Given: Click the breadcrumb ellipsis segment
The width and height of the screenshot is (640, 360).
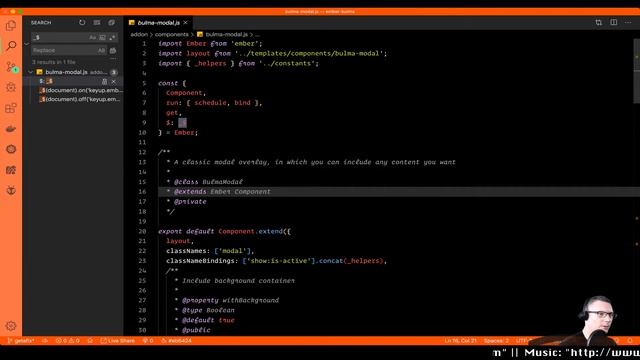Looking at the screenshot, I should 257,35.
